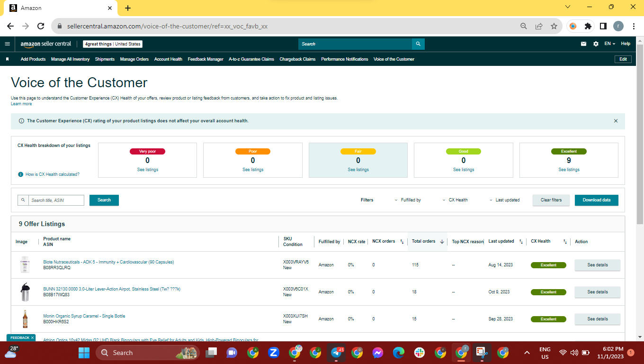The image size is (644, 364).
Task: Open the Windows Start menu
Action: (84, 353)
